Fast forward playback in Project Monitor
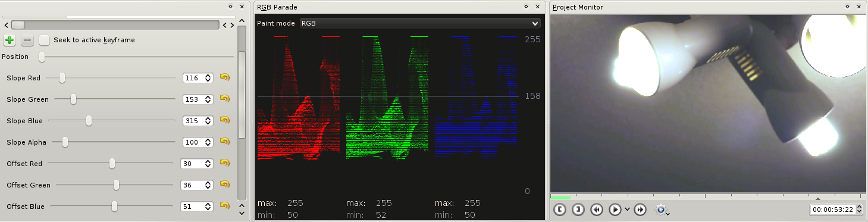Viewport: 868px width, 222px height. click(x=640, y=210)
